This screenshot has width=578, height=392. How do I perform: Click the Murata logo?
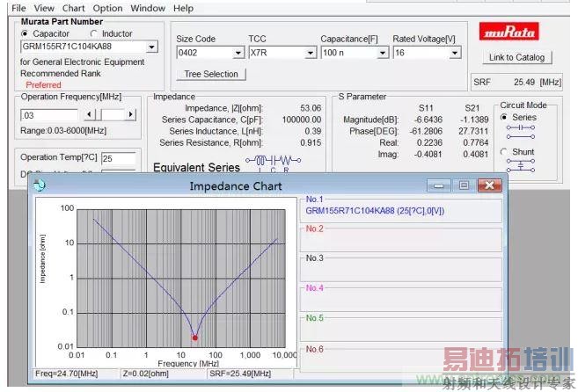(508, 32)
